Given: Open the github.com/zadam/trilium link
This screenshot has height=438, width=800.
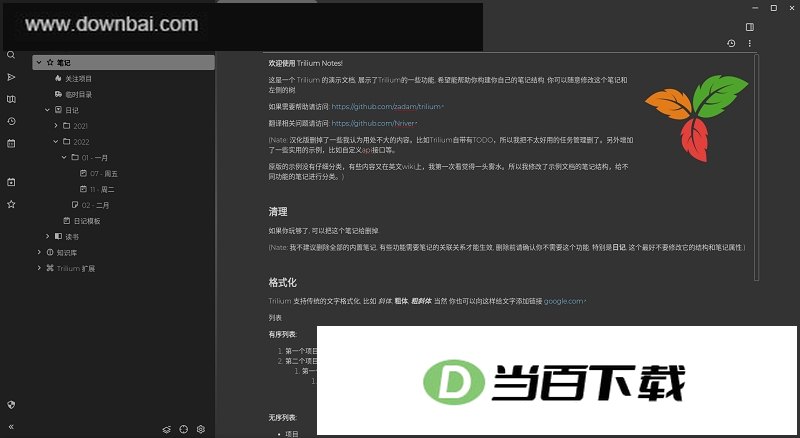Looking at the screenshot, I should (x=386, y=107).
